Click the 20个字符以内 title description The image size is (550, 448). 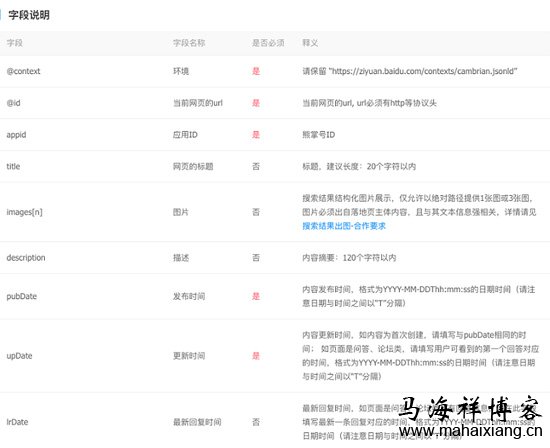[x=359, y=166]
